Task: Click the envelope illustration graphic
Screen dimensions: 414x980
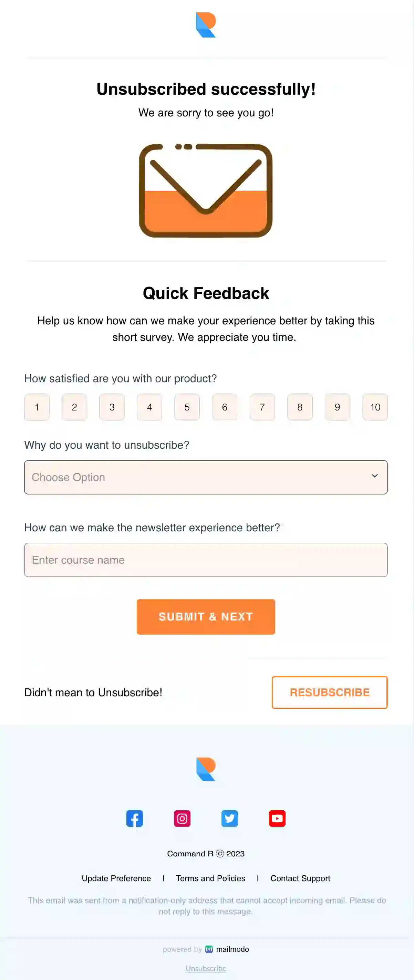Action: point(206,190)
